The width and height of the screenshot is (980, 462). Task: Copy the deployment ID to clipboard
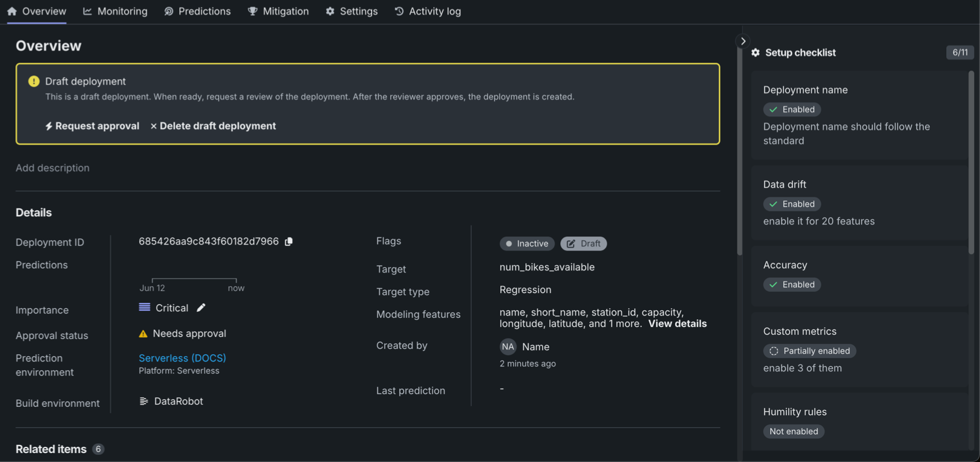point(289,242)
